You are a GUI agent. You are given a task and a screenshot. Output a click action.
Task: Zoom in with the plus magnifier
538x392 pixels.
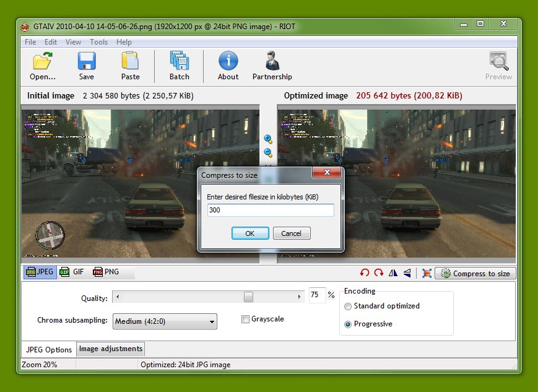click(268, 139)
